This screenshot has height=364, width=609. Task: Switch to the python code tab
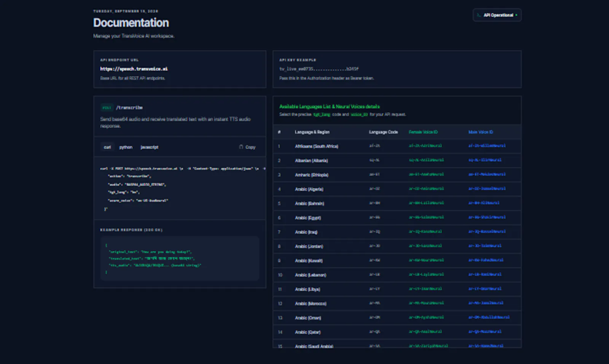coord(126,147)
